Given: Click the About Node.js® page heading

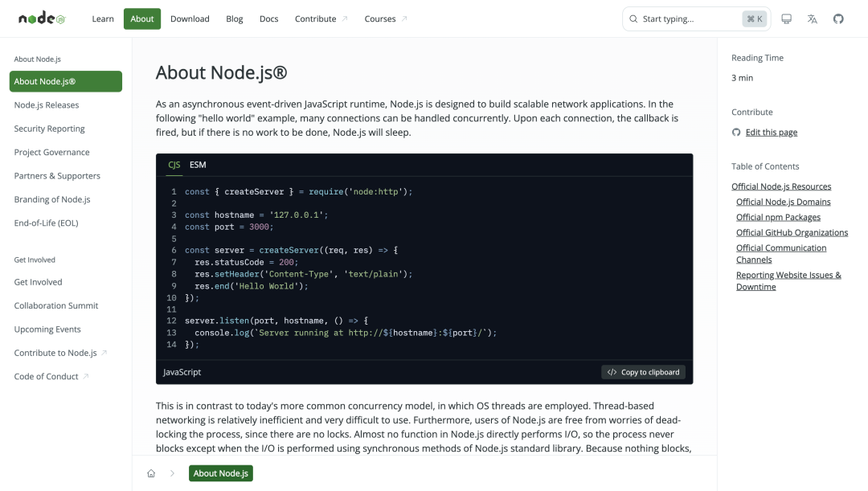Looking at the screenshot, I should tap(222, 72).
